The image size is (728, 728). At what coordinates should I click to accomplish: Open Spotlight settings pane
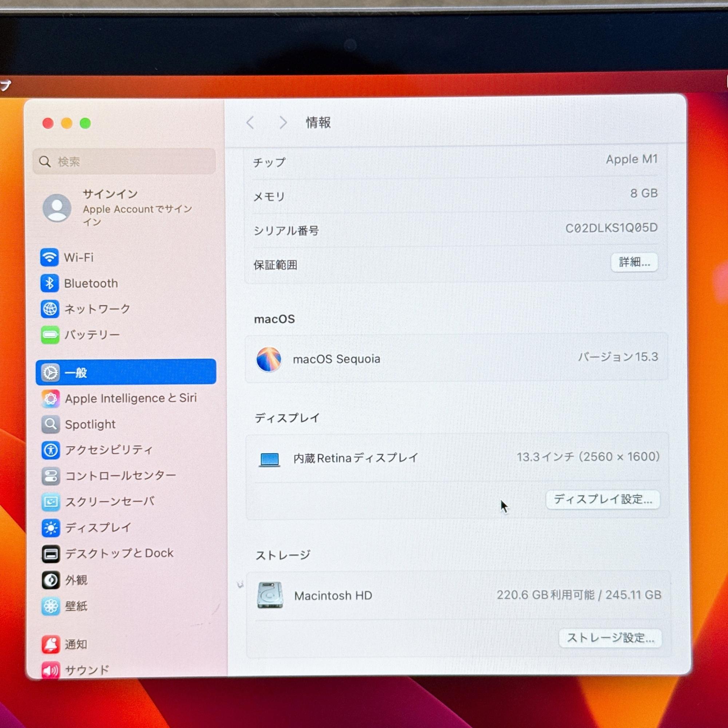90,424
